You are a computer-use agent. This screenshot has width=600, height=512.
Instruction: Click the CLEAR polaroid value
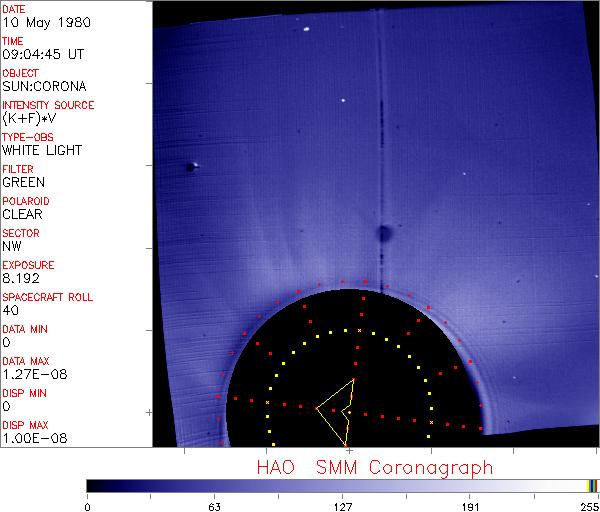[x=24, y=214]
